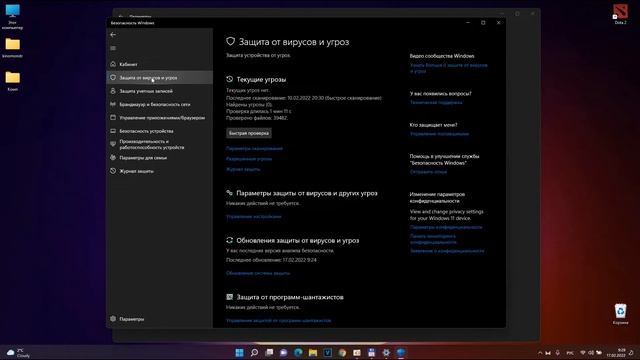Toggle the hamburger navigation menu
Screen dimensions: 640x360
point(113,48)
